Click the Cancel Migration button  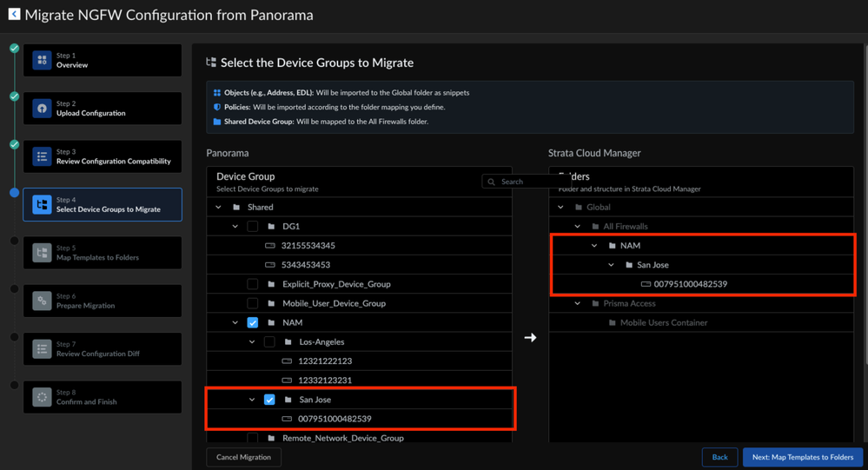point(243,457)
